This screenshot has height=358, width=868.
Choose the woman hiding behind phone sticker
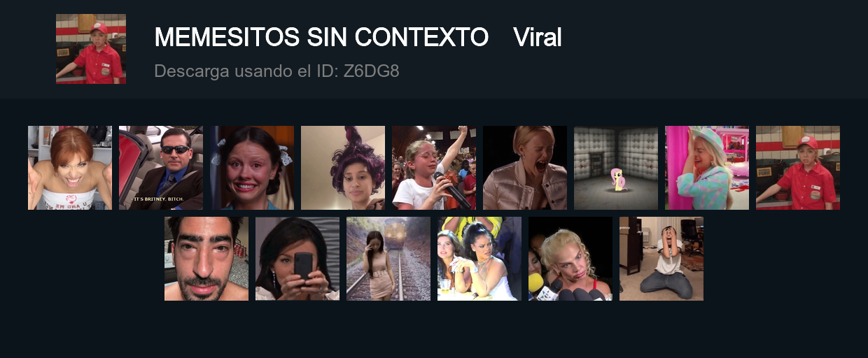coord(297,259)
